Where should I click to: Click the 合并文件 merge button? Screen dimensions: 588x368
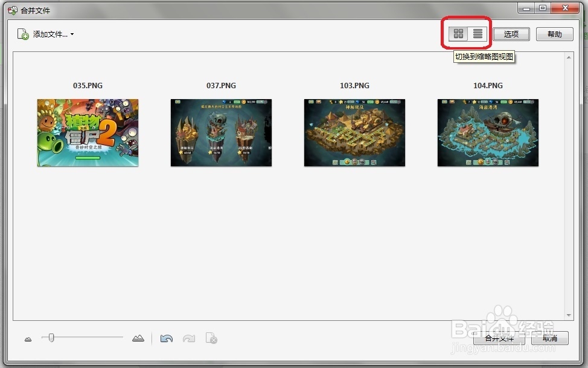tap(499, 338)
